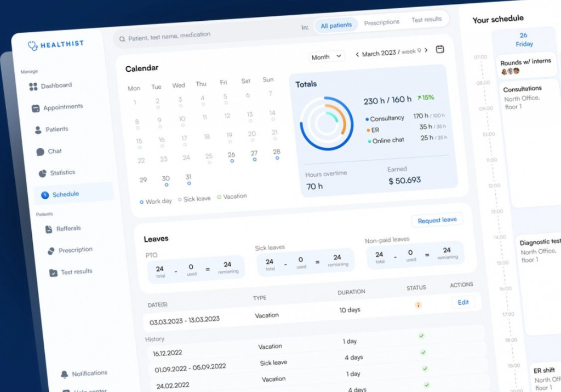Select the Test results search filter tab
Screen dimensions: 561x392
click(x=427, y=19)
